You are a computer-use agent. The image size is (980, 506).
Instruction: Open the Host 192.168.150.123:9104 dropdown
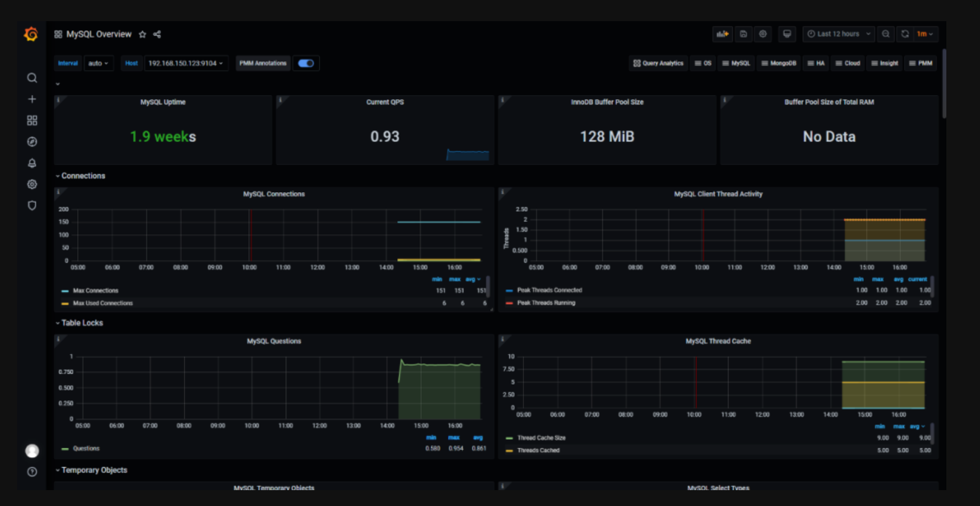(186, 63)
